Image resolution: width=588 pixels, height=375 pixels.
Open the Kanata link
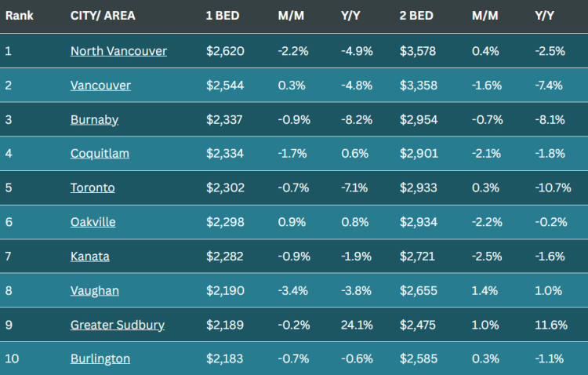[x=89, y=257]
